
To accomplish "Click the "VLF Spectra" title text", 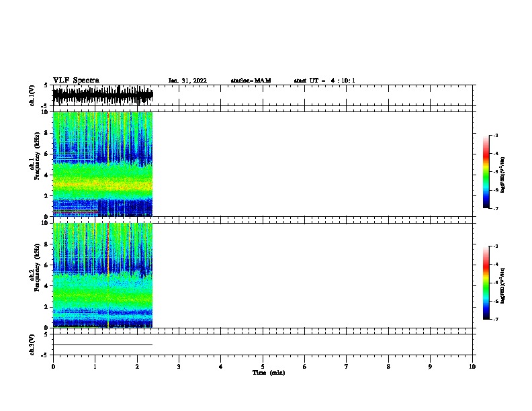I will pyautogui.click(x=76, y=81).
